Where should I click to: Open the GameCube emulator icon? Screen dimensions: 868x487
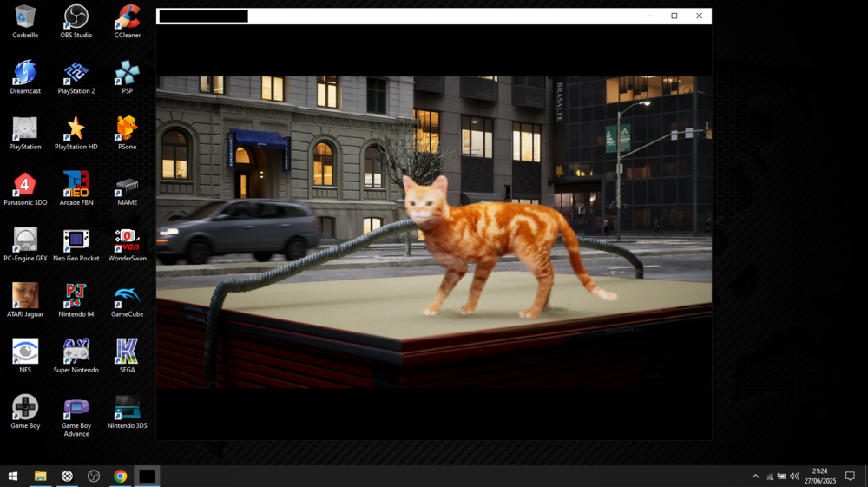[127, 296]
